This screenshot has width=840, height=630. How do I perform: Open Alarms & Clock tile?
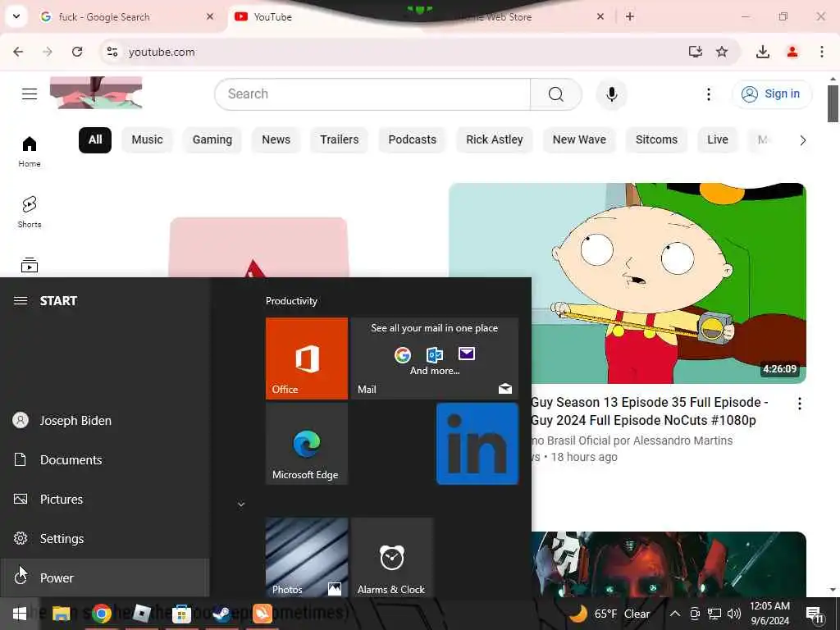392,557
